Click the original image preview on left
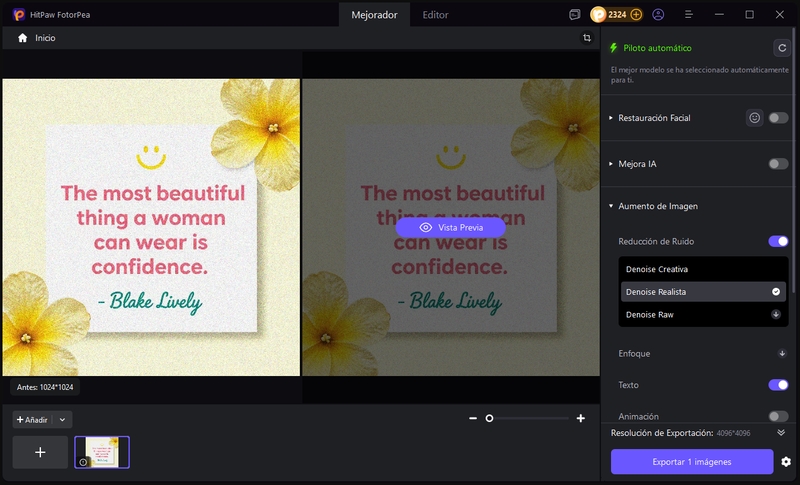Image resolution: width=800 pixels, height=485 pixels. coord(151,227)
